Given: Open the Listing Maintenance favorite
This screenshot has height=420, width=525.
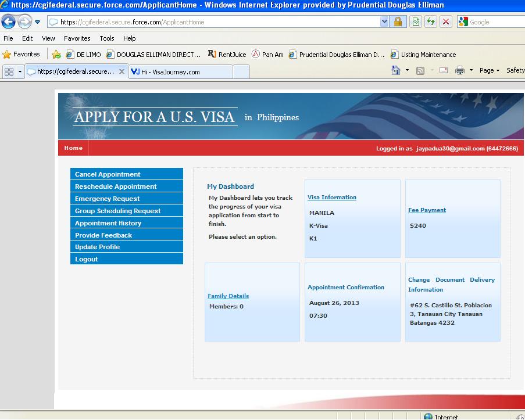Looking at the screenshot, I should [423, 54].
